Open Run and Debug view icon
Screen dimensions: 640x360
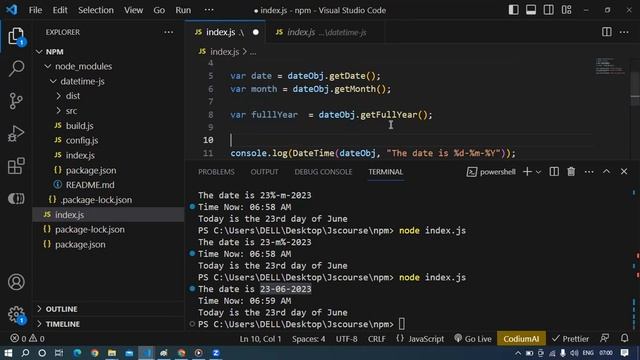click(16, 133)
